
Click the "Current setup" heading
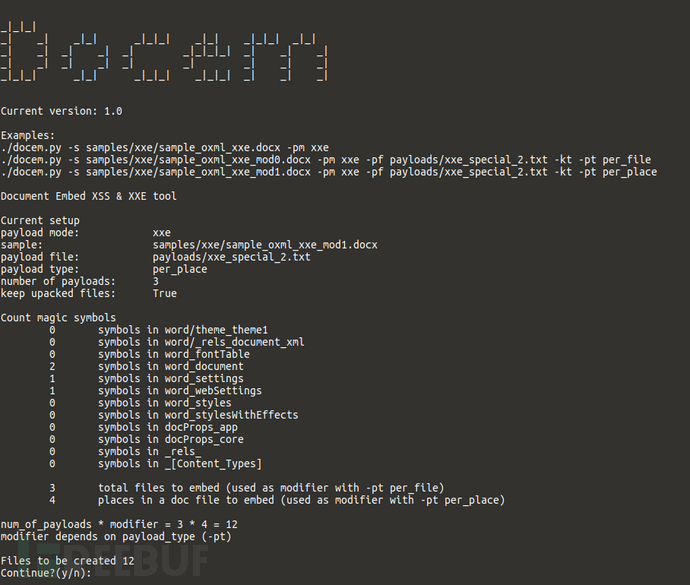(x=40, y=220)
